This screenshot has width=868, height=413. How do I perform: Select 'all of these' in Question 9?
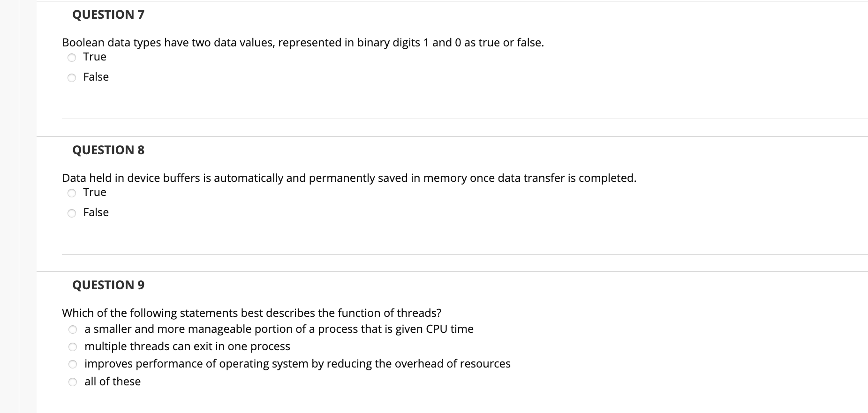[73, 382]
